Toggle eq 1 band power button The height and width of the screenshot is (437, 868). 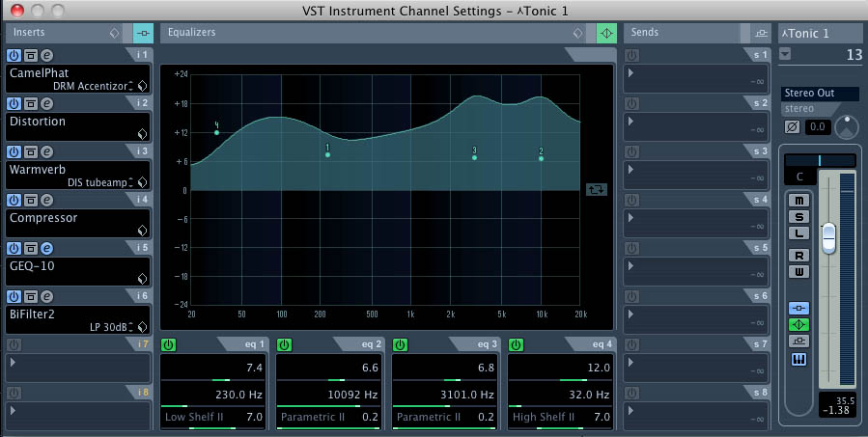[168, 344]
